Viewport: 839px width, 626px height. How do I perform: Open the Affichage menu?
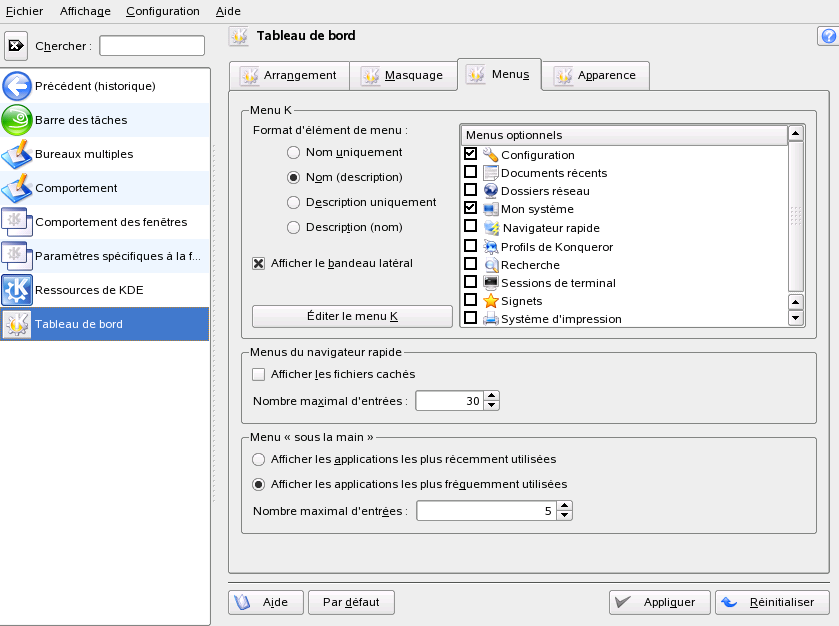tap(85, 11)
